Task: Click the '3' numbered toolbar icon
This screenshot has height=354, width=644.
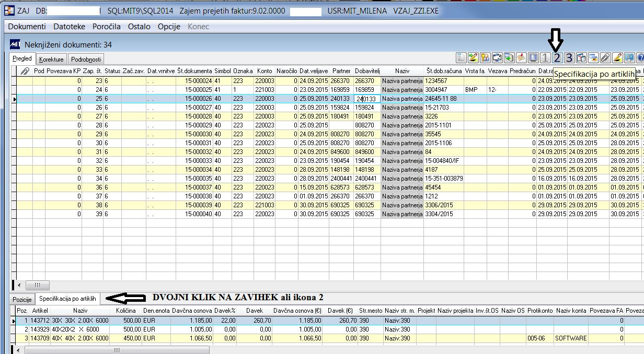Action: [569, 58]
